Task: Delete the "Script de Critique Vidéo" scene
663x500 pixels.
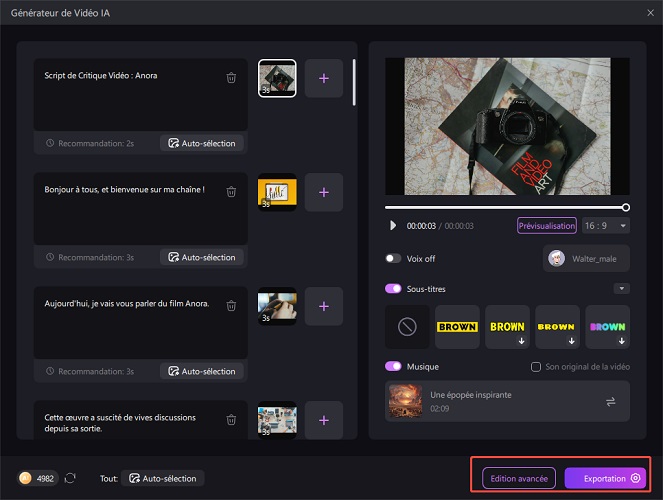Action: tap(231, 77)
